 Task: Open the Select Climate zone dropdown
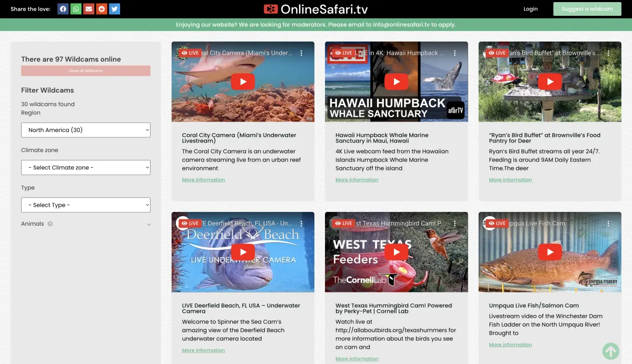[86, 168]
